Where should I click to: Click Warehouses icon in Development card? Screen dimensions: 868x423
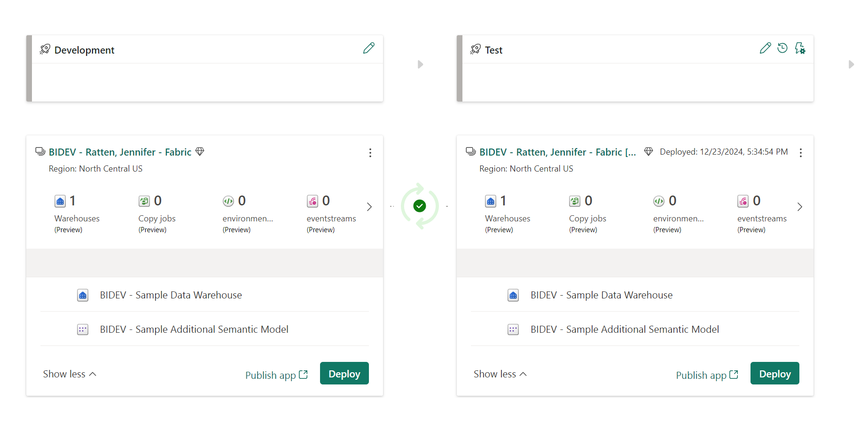point(60,201)
